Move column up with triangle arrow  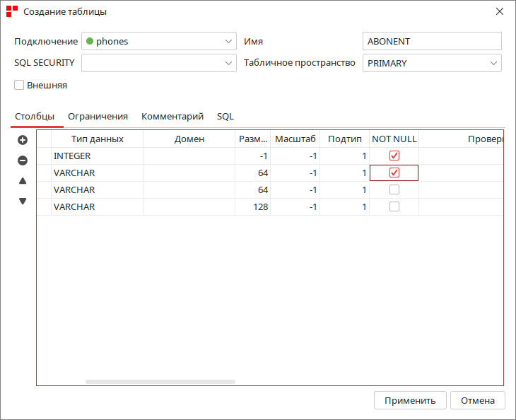pos(23,181)
